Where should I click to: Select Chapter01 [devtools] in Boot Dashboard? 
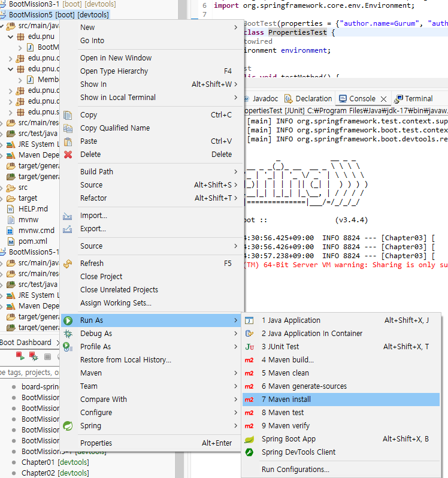point(55,462)
